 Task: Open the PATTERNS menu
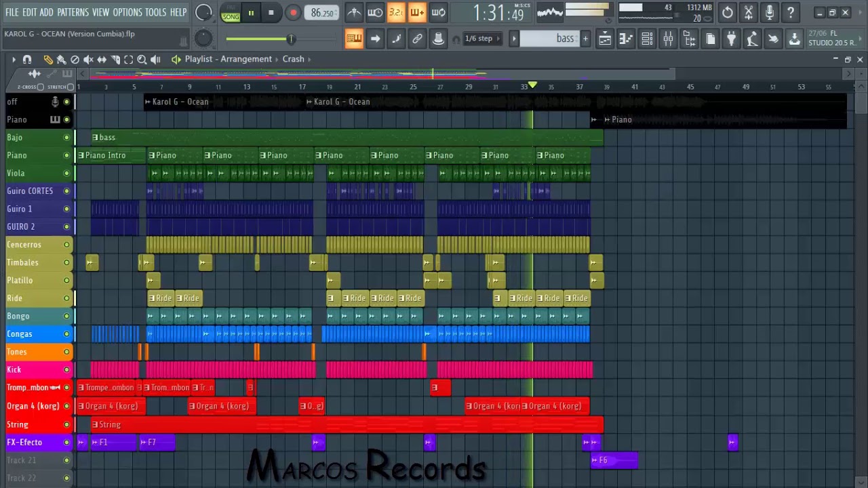[73, 12]
